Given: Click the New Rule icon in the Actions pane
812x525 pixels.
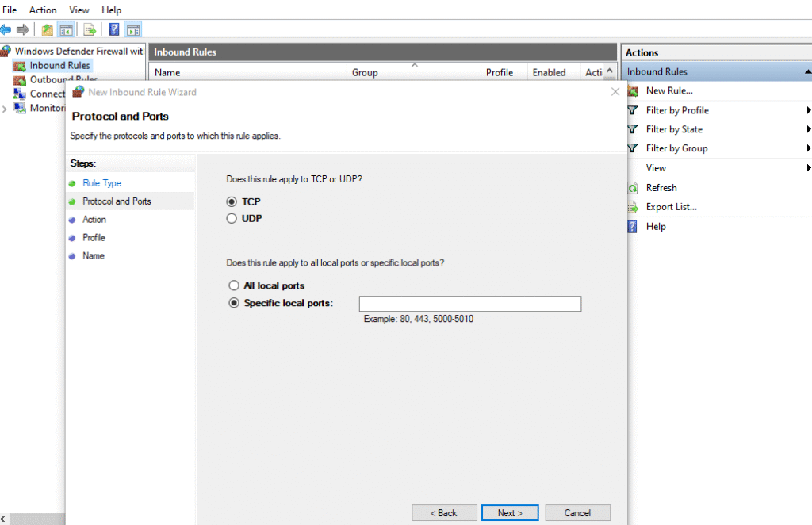Looking at the screenshot, I should point(632,90).
